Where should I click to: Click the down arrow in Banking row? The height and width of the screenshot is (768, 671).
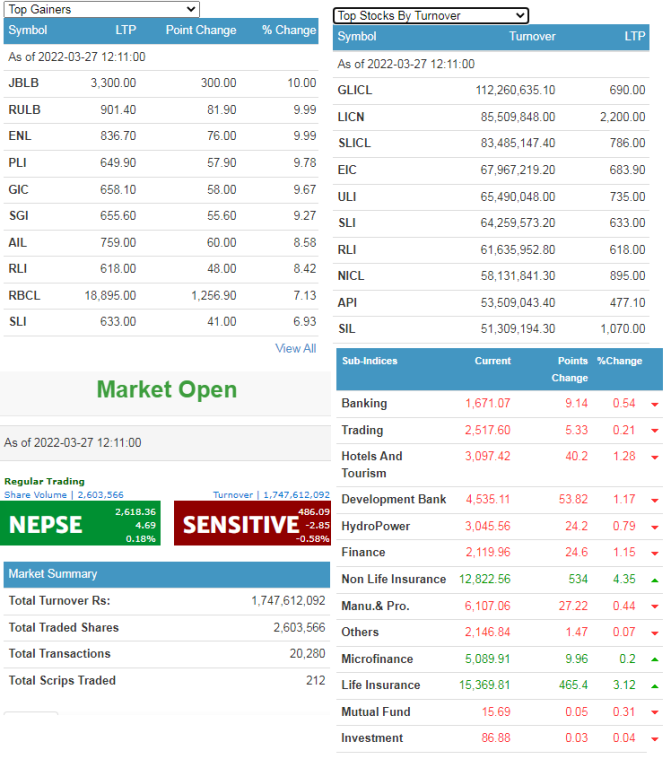coord(654,405)
